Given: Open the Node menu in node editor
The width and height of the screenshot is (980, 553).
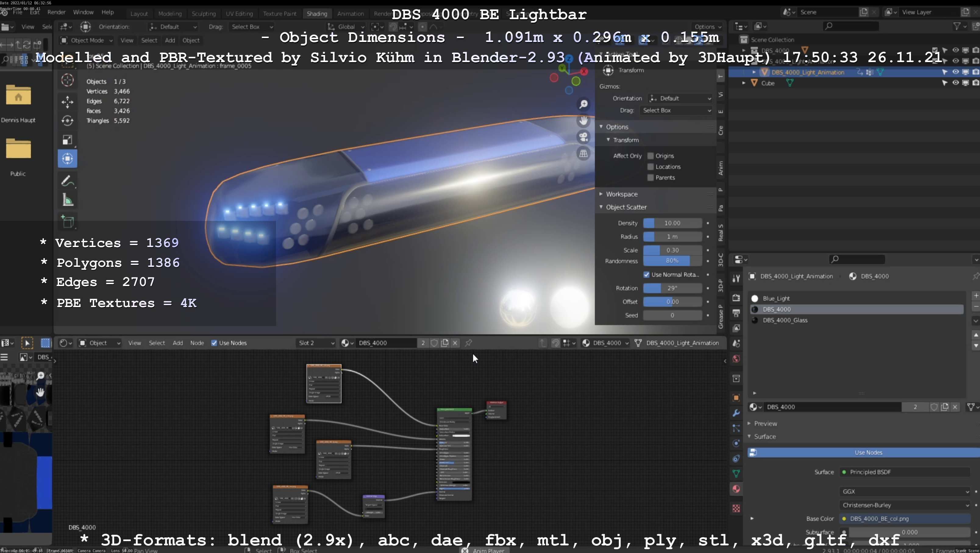Looking at the screenshot, I should pos(197,343).
